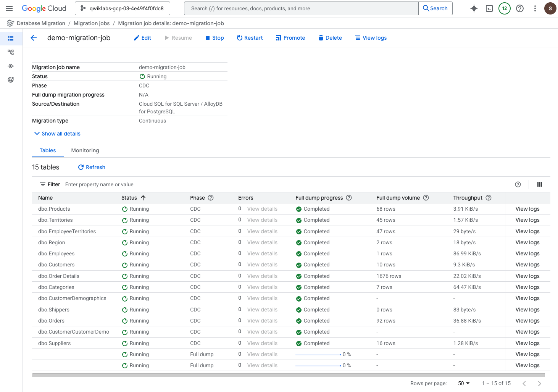Open project selector qwiklabs-gcp-03
This screenshot has width=558, height=392.
pos(123,8)
